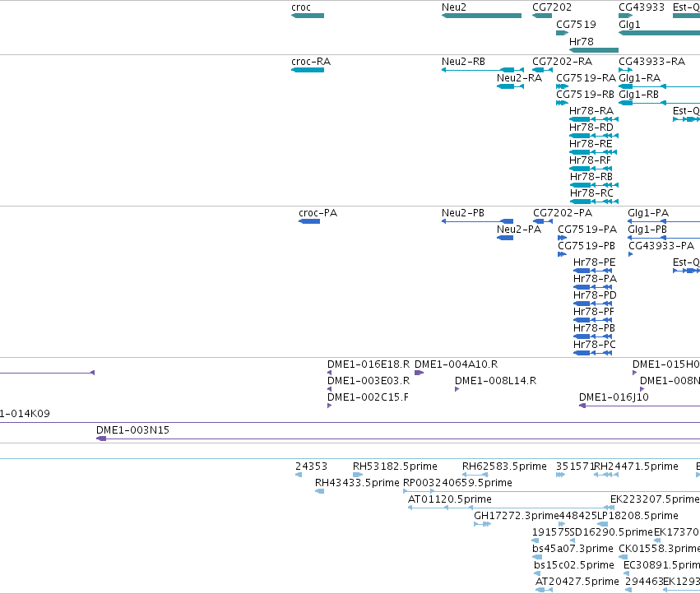Select the bs15c02.5prime EST
Image resolution: width=700 pixels, height=594 pixels.
537,573
